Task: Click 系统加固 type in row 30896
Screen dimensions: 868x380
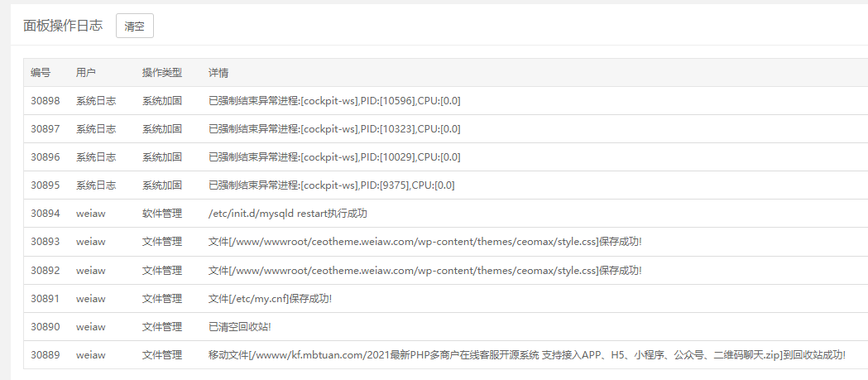Action: [162, 156]
